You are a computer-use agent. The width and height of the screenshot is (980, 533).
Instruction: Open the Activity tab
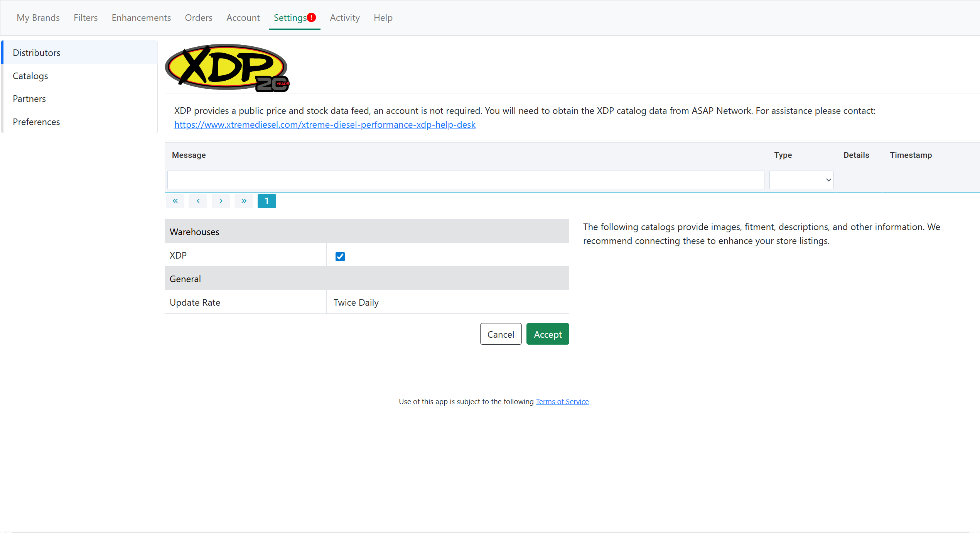[344, 18]
